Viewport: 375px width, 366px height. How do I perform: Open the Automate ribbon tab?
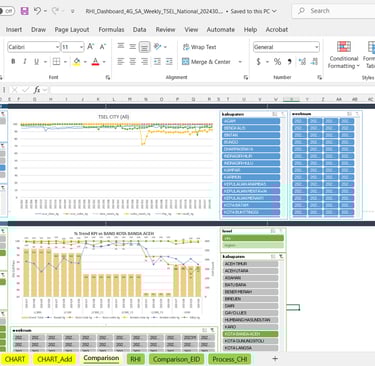221,29
